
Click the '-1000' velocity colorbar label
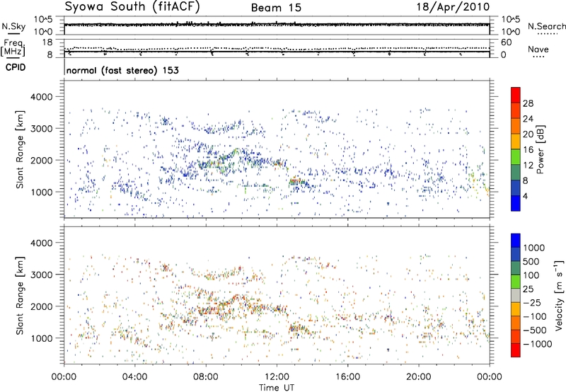tap(538, 344)
